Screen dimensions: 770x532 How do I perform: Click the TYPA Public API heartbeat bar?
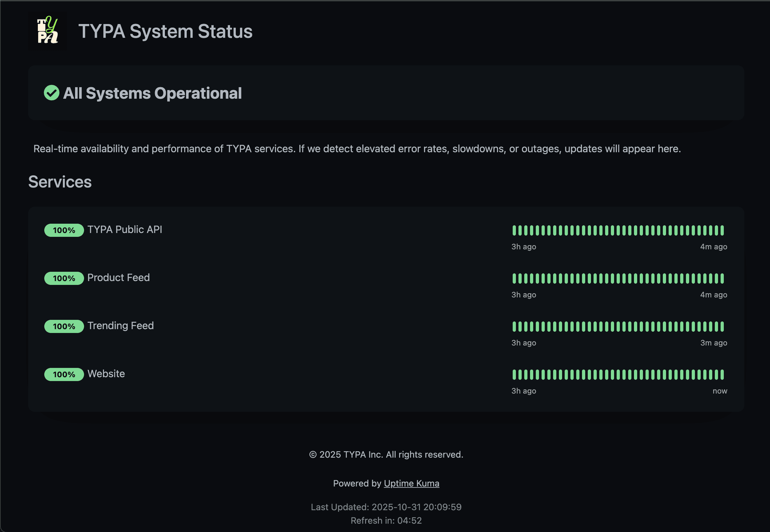[x=618, y=230]
